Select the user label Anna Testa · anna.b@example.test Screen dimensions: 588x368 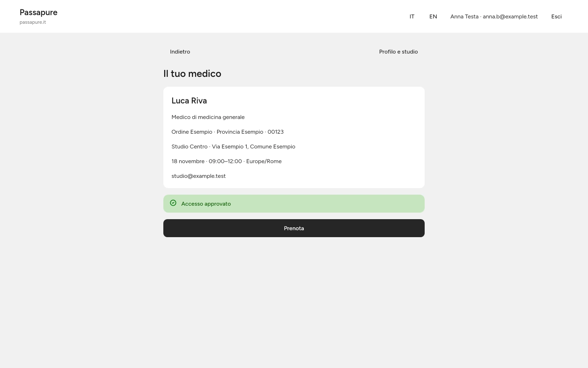point(494,16)
